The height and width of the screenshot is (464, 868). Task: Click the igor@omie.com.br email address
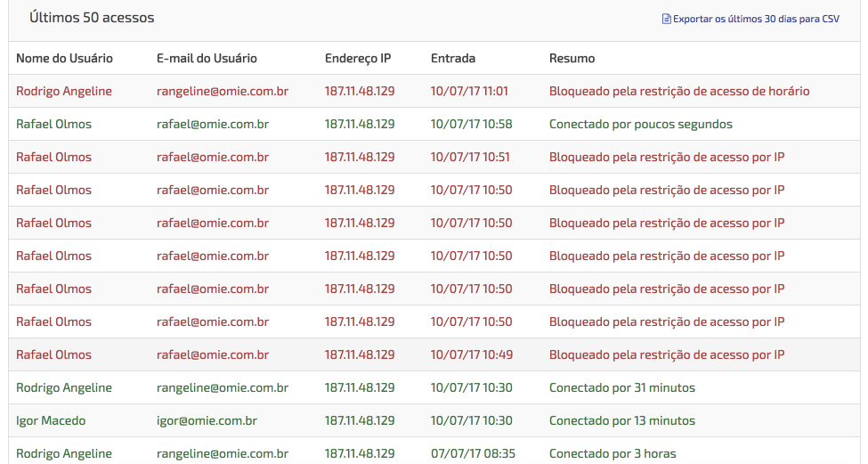pyautogui.click(x=207, y=421)
